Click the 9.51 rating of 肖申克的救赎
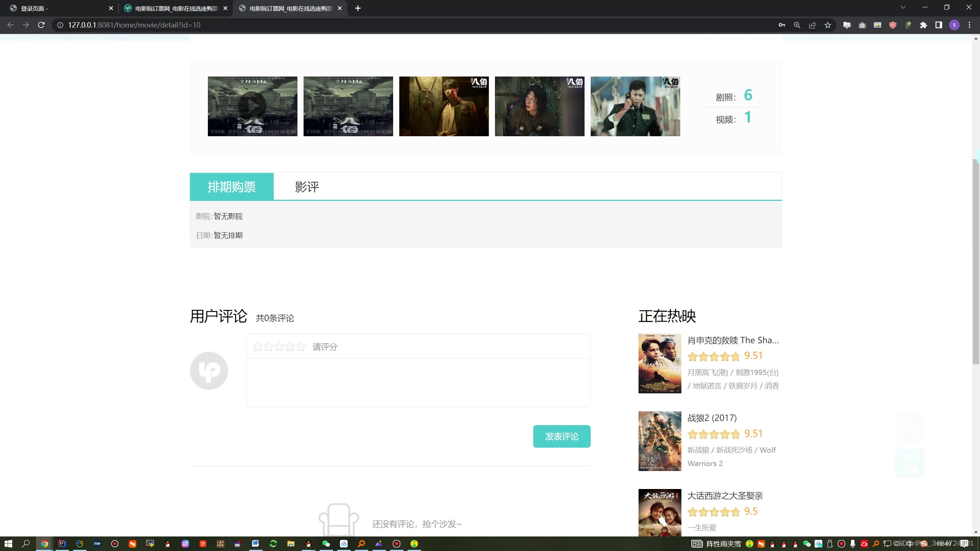 tap(753, 356)
